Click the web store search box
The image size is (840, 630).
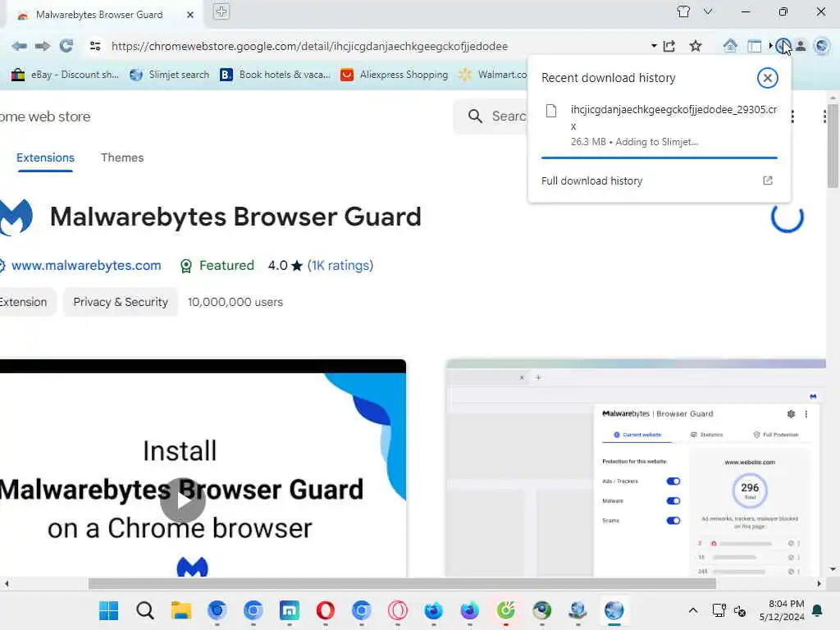(x=491, y=116)
